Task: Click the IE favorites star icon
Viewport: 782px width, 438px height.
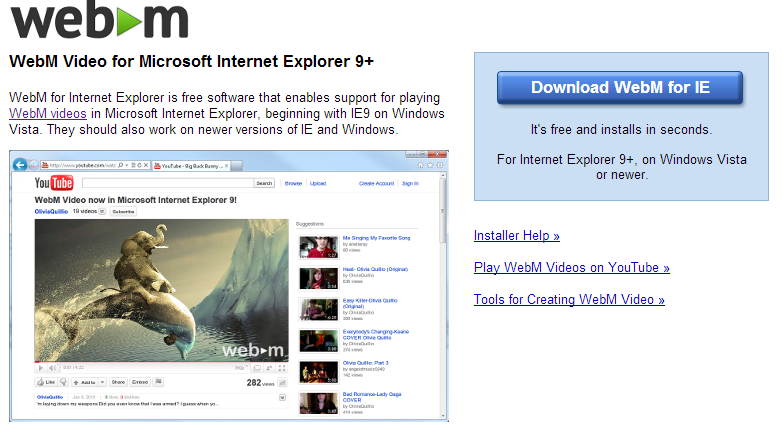Action: [430, 165]
